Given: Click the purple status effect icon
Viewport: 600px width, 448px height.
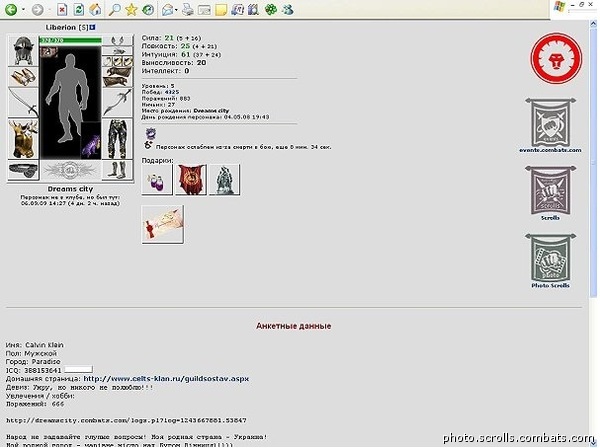Looking at the screenshot, I should point(150,133).
